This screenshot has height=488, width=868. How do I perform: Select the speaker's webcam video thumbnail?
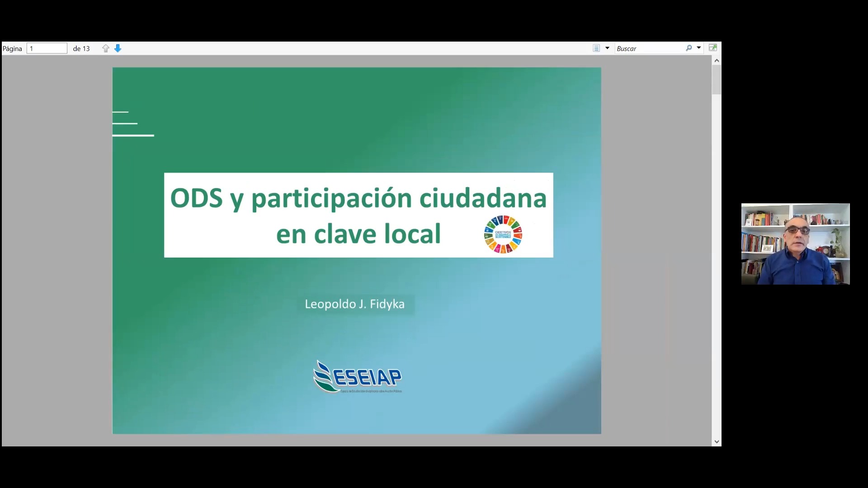796,244
